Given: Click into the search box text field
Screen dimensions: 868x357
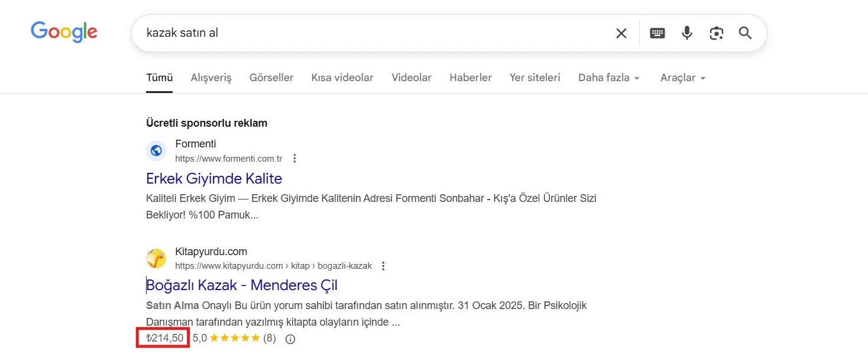Looking at the screenshot, I should pyautogui.click(x=367, y=33).
